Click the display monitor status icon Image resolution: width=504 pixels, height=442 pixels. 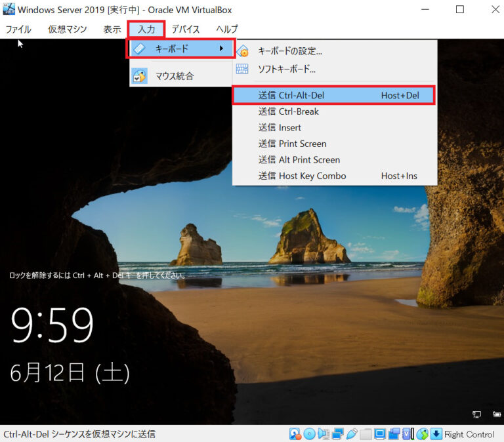[x=379, y=434]
